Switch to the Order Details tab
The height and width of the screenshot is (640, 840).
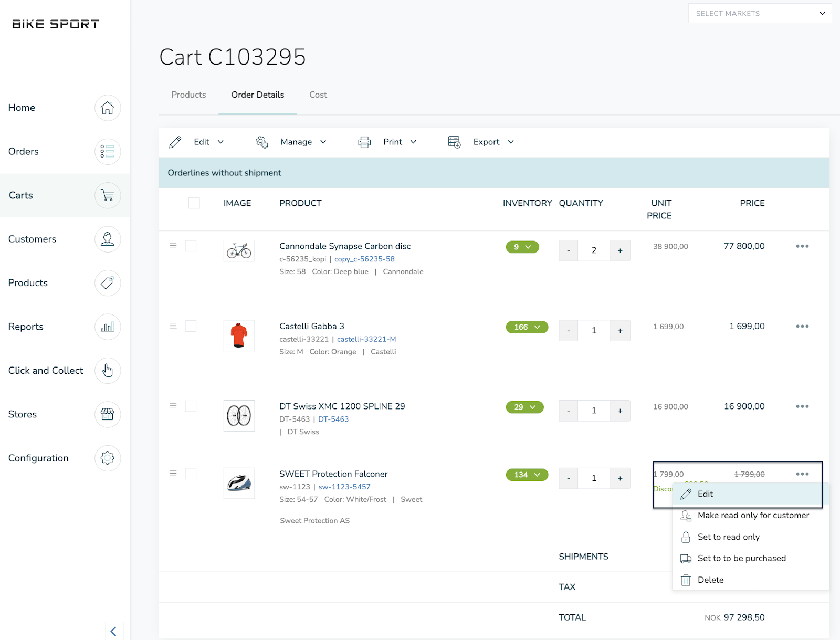click(x=258, y=95)
